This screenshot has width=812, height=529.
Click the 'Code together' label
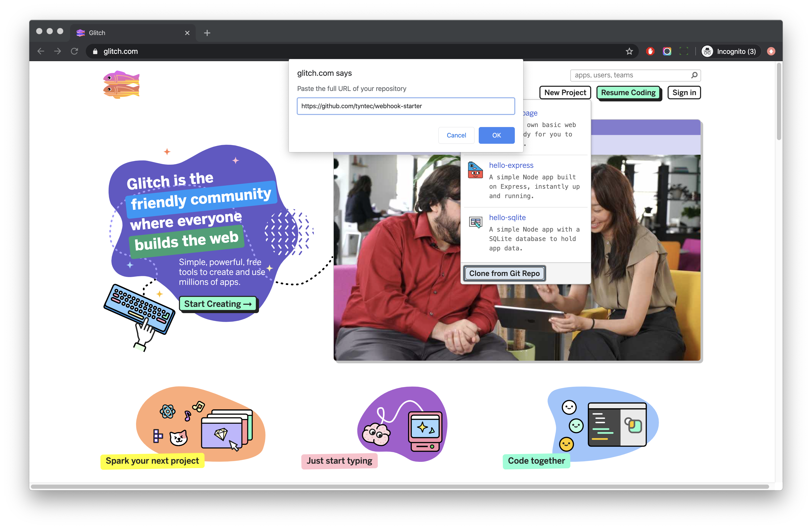click(x=536, y=461)
